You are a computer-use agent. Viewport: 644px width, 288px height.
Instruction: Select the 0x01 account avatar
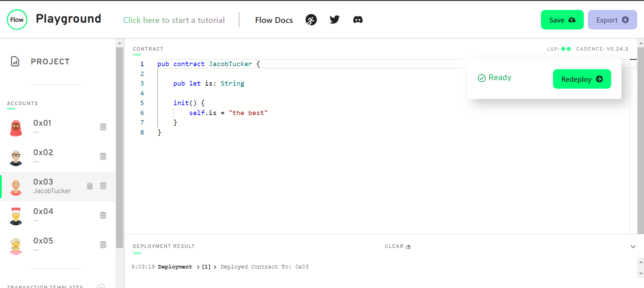16,128
